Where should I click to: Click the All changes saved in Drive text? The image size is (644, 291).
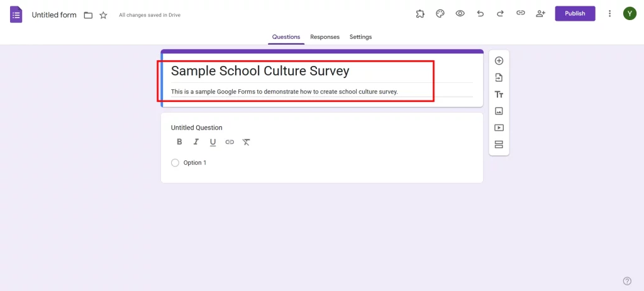[150, 15]
